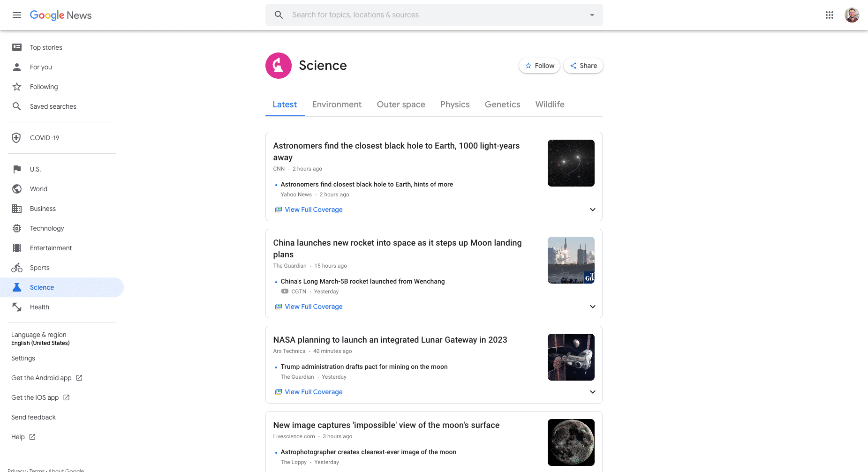Switch to the Environment tab
The height and width of the screenshot is (472, 868).
click(337, 104)
